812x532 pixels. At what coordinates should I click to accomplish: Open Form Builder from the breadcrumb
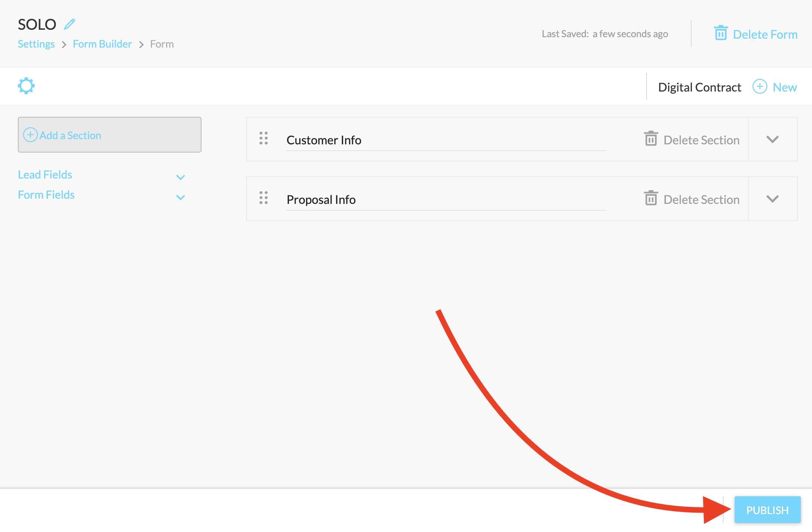[102, 44]
